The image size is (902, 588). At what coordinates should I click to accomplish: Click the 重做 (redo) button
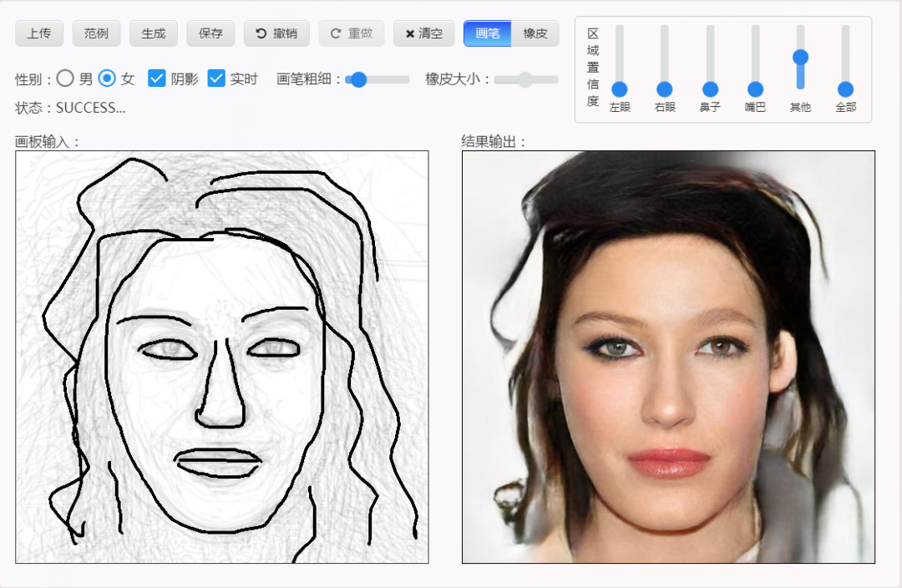pos(351,33)
